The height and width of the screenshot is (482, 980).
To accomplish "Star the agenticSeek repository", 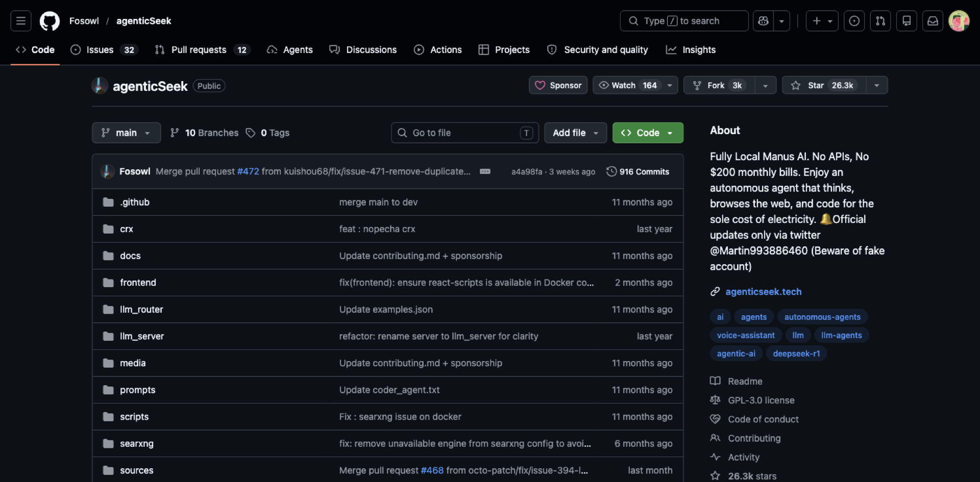I will (x=824, y=85).
